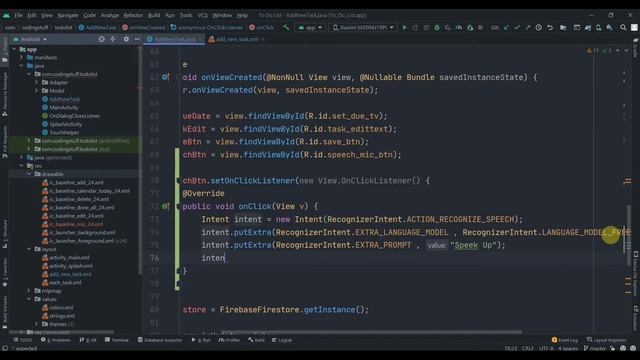Click the onViewCreated breadcrumb in navigation bar

point(143,27)
